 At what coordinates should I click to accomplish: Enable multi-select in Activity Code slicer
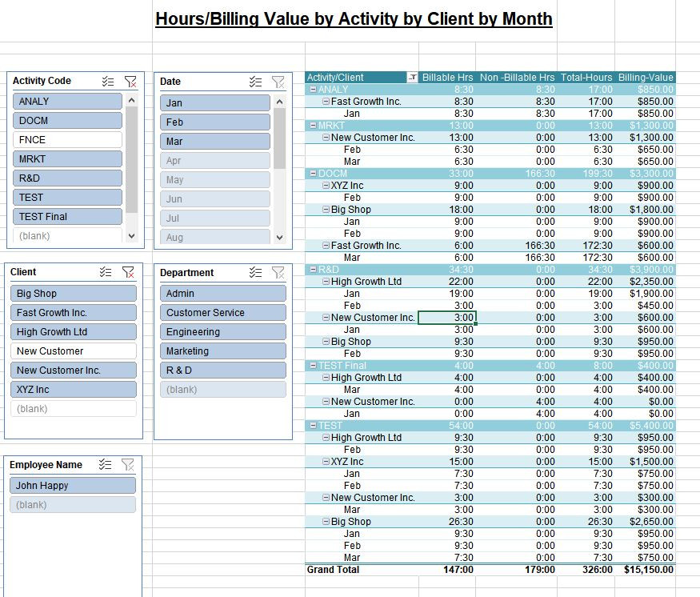coord(108,80)
